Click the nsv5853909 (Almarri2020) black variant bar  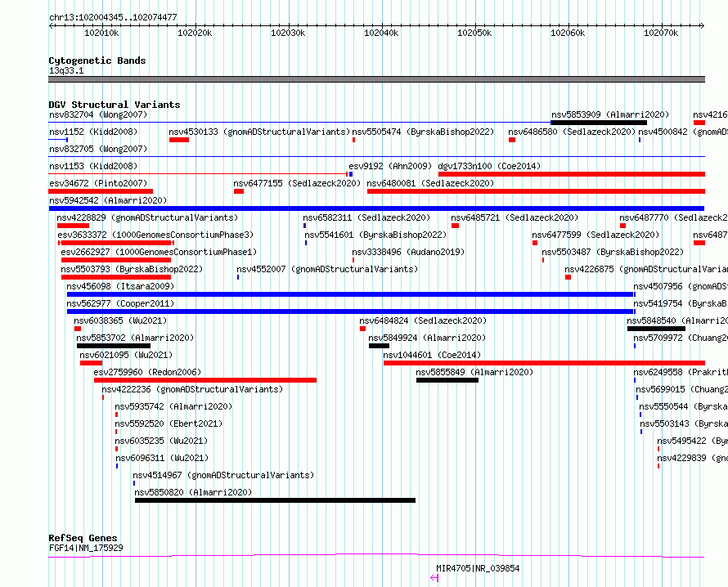599,123
